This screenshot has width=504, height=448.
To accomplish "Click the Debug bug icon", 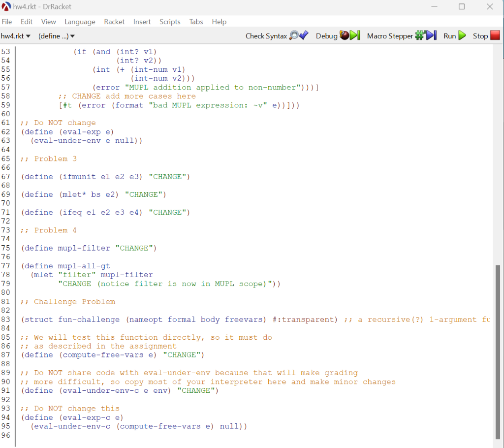I will (350, 35).
